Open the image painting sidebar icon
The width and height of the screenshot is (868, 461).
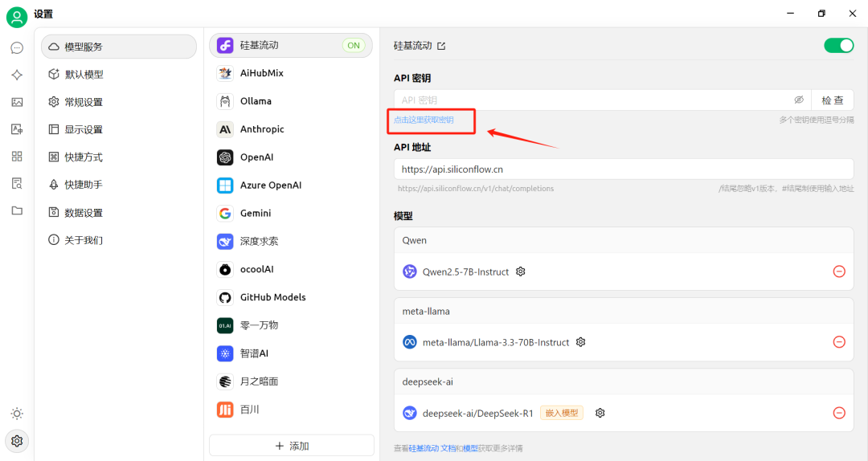pos(17,102)
